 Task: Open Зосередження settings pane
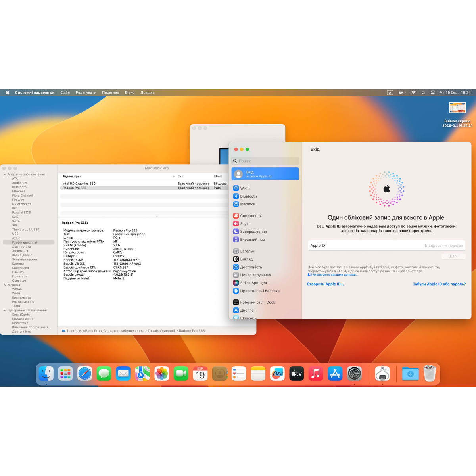pyautogui.click(x=265, y=232)
